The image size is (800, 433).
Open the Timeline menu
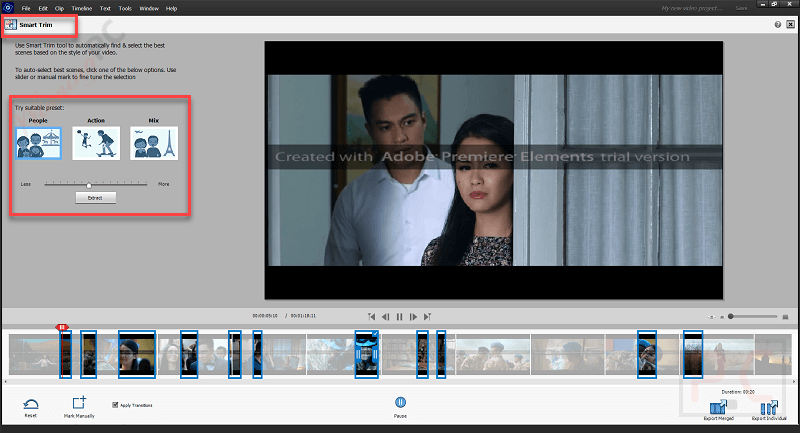click(82, 9)
